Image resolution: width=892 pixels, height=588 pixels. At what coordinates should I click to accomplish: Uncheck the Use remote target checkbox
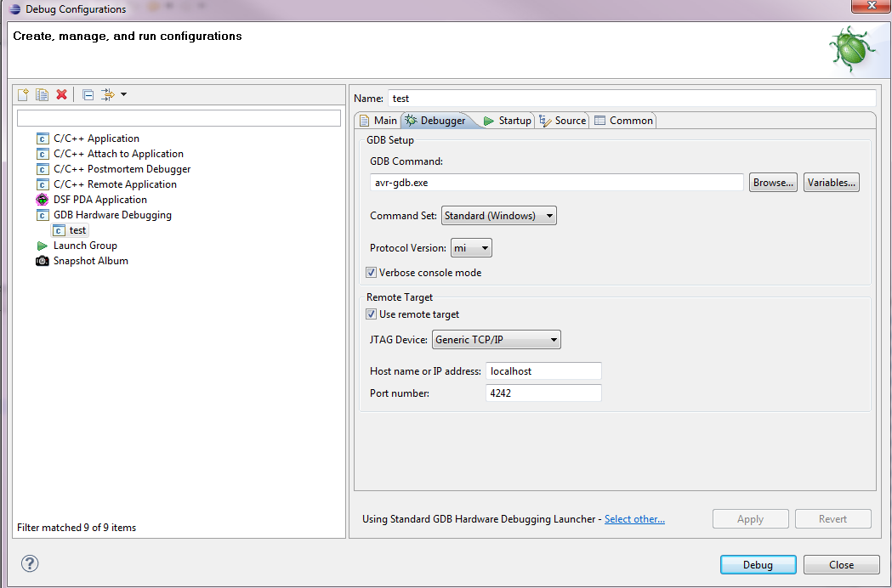click(x=371, y=314)
